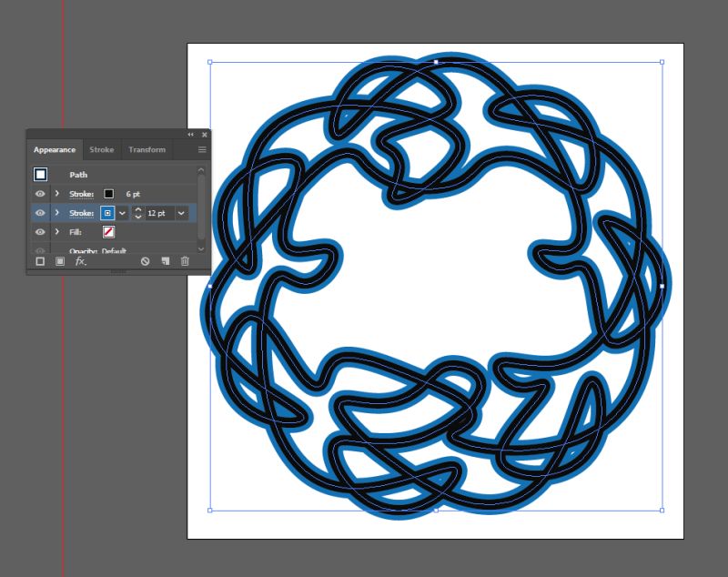Screen dimensions: 728x577
Task: Click the Duplicate Selected Item icon
Action: pyautogui.click(x=166, y=261)
